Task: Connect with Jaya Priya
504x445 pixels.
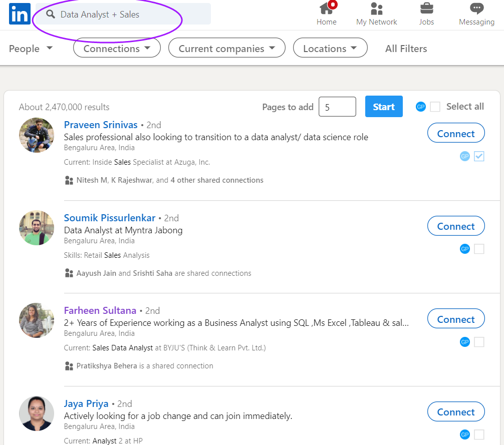Action: point(456,411)
